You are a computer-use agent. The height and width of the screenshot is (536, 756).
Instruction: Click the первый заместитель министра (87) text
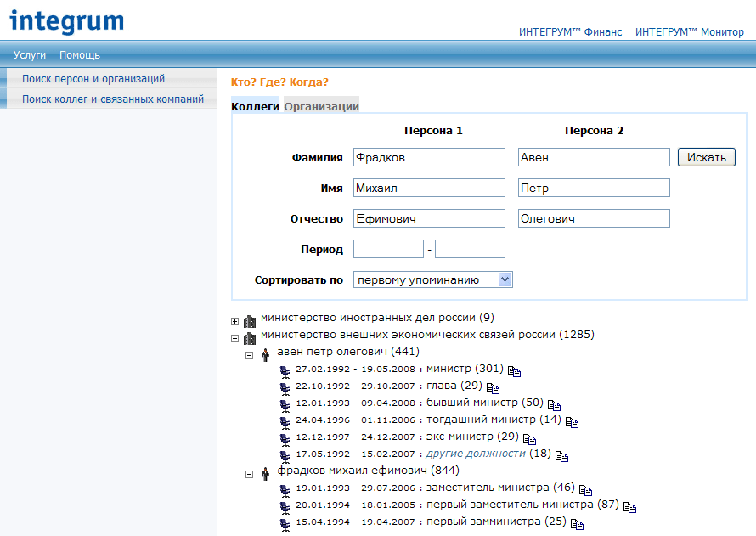click(522, 505)
